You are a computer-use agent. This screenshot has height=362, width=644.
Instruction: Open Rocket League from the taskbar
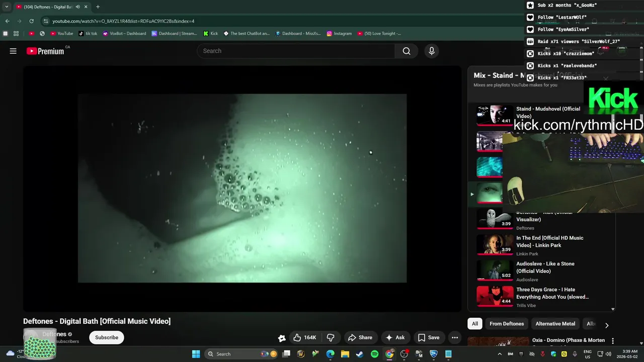[x=434, y=354]
